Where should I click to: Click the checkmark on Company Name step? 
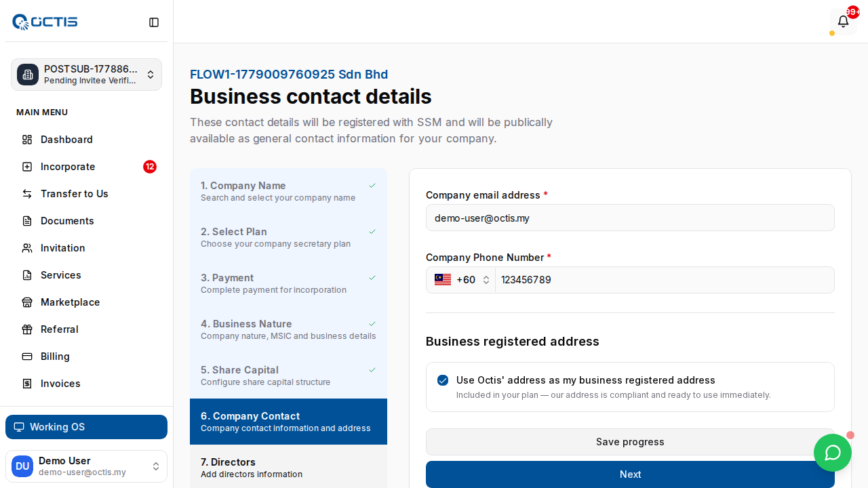[372, 186]
